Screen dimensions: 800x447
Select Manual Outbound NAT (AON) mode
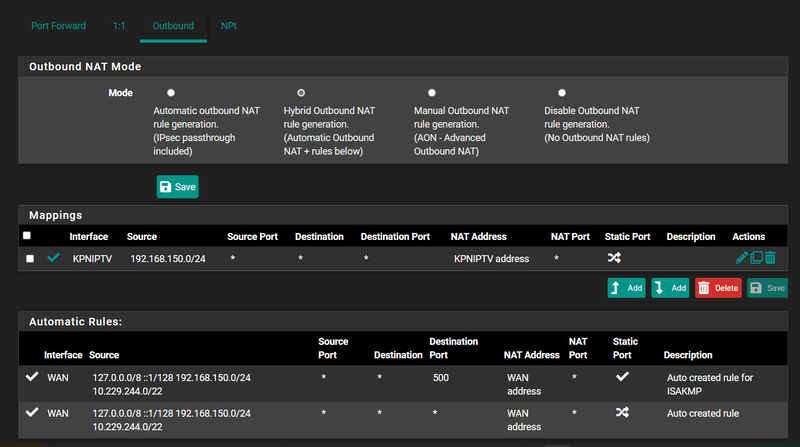pos(432,93)
